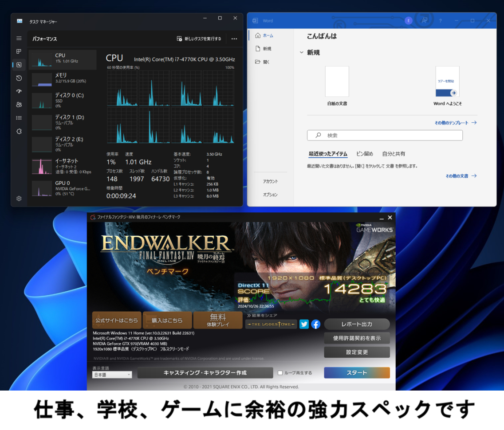Open Word help question mark icon

441,20
